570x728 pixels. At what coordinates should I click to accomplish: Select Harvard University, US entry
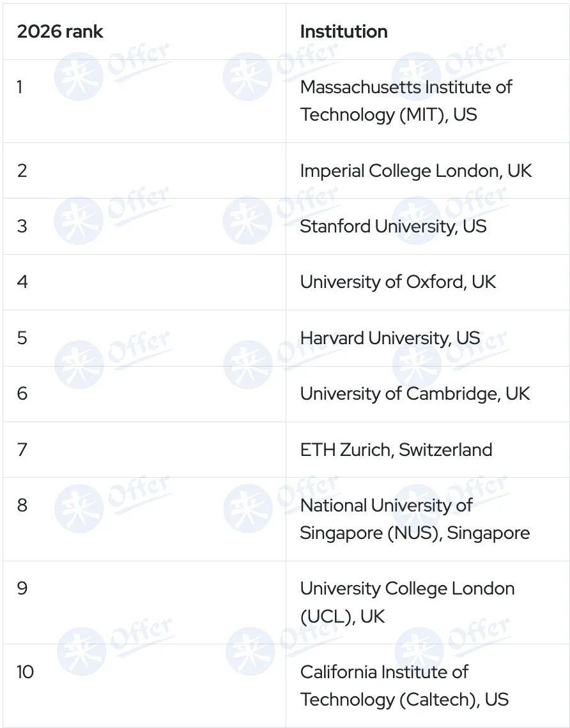click(390, 338)
